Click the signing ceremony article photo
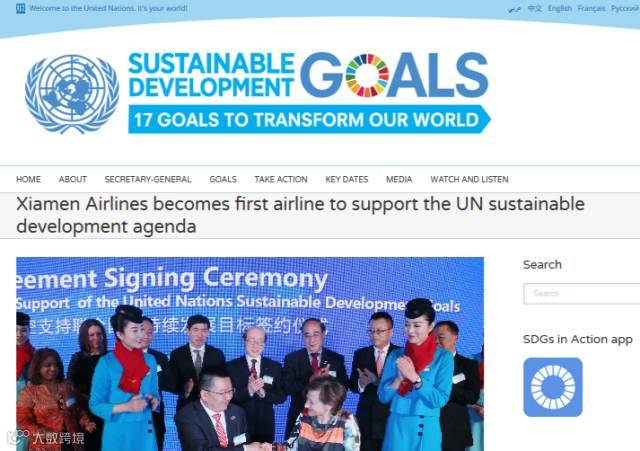The height and width of the screenshot is (451, 640). [x=250, y=354]
